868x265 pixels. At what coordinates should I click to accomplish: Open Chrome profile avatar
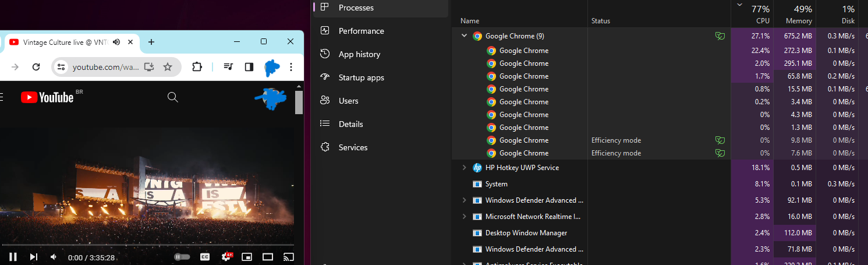click(x=271, y=68)
